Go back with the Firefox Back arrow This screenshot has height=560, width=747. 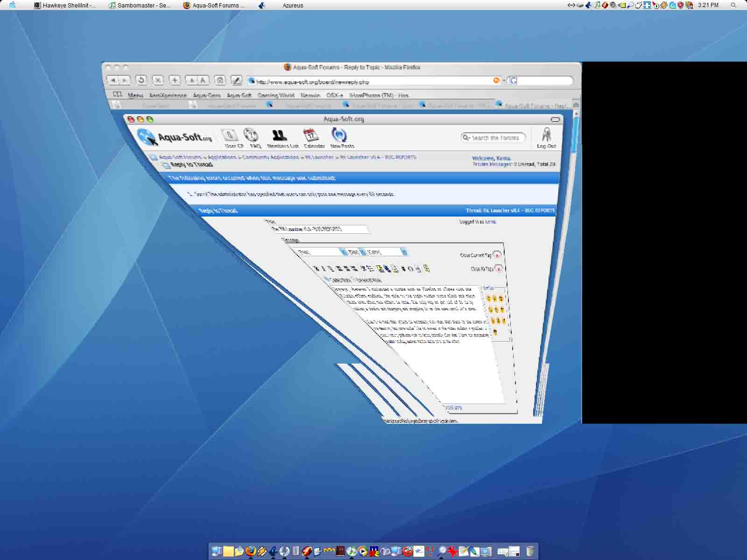113,80
